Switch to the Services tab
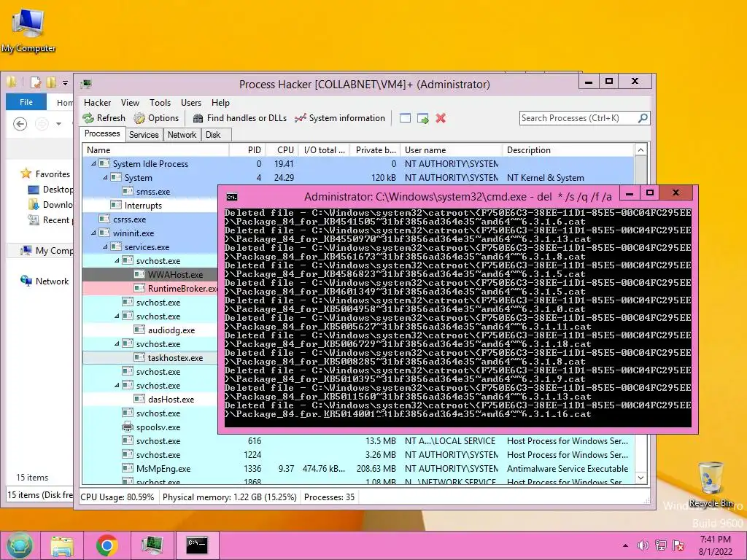The height and width of the screenshot is (560, 747). (144, 135)
